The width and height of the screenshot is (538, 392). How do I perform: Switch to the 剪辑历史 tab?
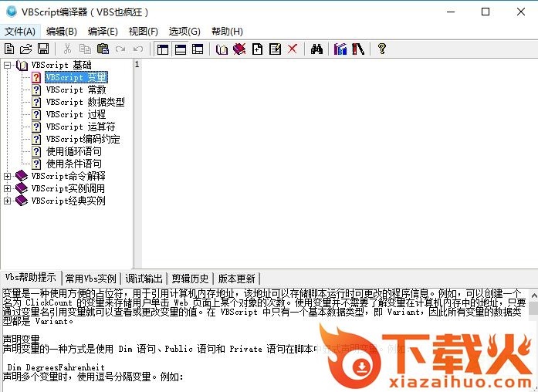coord(190,279)
